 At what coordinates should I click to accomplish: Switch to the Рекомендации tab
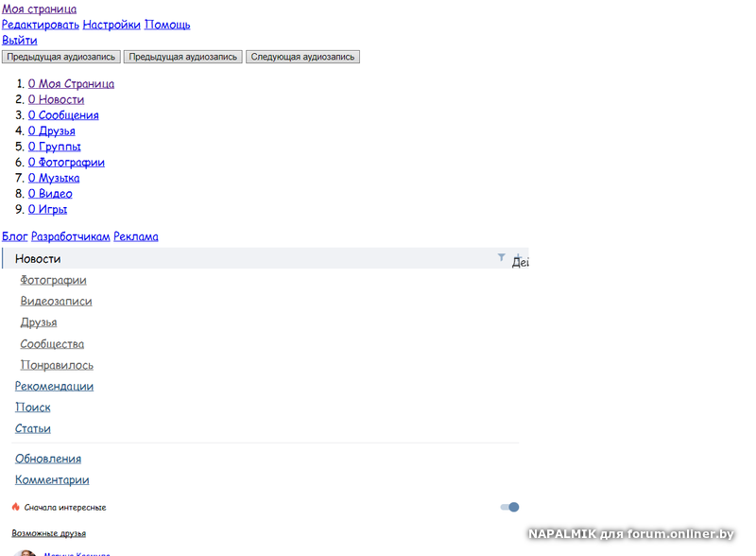pos(54,386)
